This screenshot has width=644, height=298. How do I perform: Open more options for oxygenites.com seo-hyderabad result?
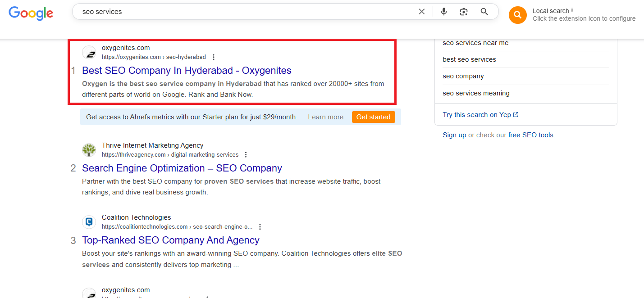214,57
